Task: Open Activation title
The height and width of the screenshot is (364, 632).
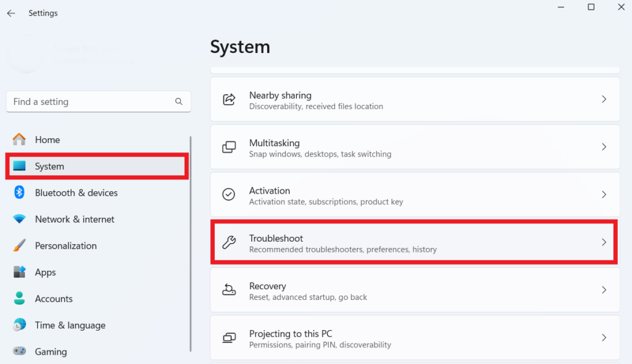Action: tap(269, 191)
